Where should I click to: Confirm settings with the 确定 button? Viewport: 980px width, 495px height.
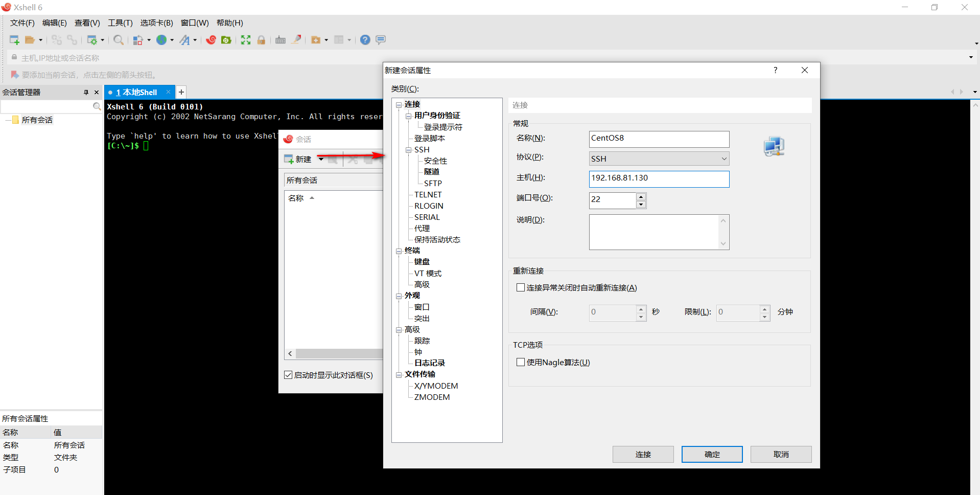[x=712, y=454]
